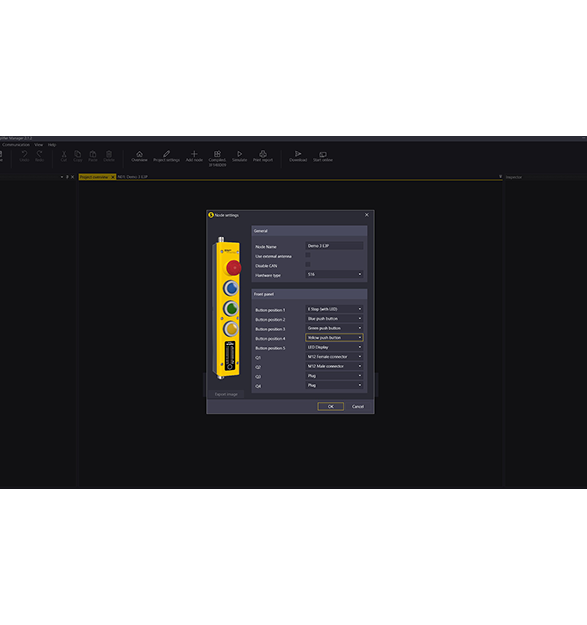
Task: Click the Node settings dialog logo icon
Action: pyautogui.click(x=211, y=215)
